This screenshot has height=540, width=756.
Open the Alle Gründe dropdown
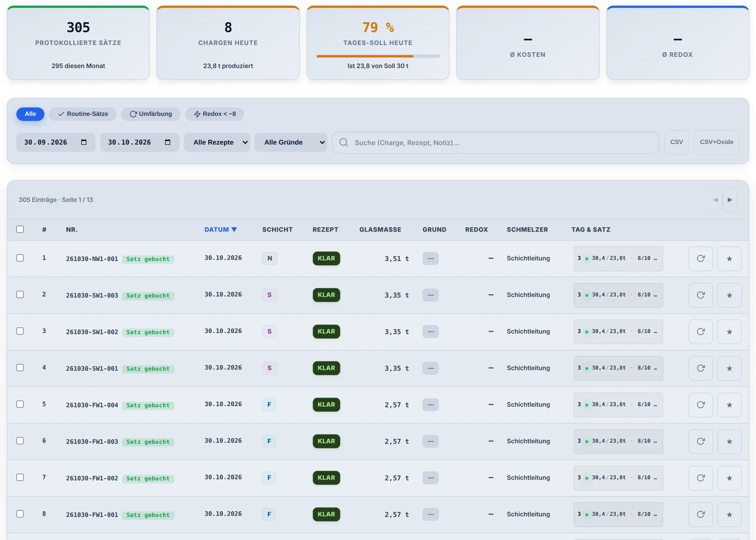291,142
